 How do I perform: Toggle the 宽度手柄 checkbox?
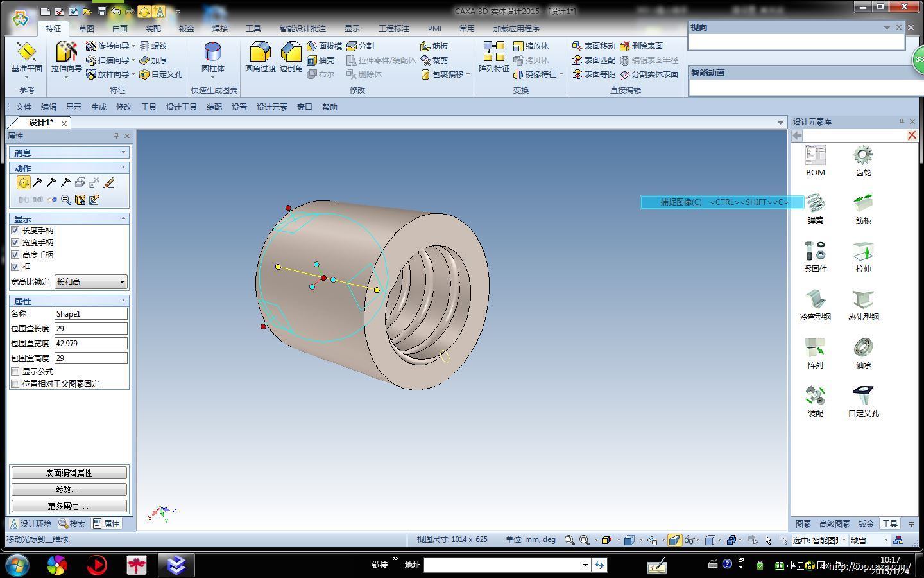point(15,243)
